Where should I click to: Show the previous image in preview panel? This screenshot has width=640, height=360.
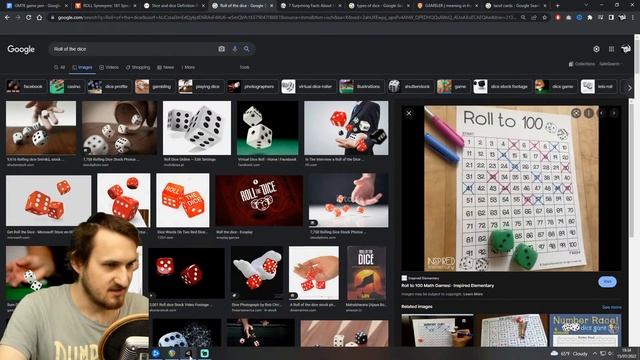tap(601, 113)
